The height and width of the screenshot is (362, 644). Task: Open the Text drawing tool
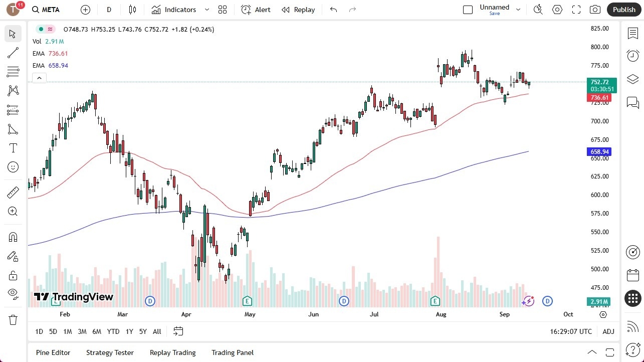(13, 148)
